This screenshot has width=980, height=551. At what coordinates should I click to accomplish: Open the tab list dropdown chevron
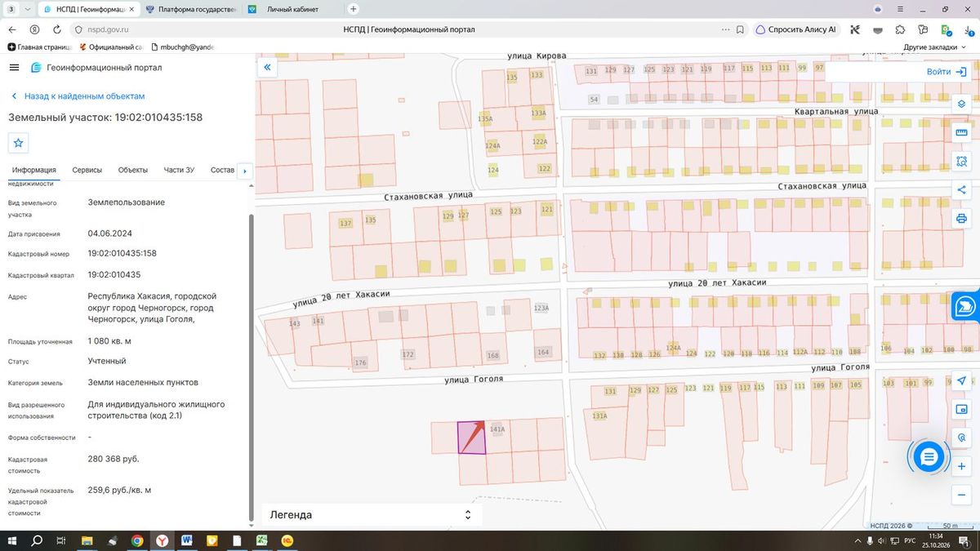[29, 9]
